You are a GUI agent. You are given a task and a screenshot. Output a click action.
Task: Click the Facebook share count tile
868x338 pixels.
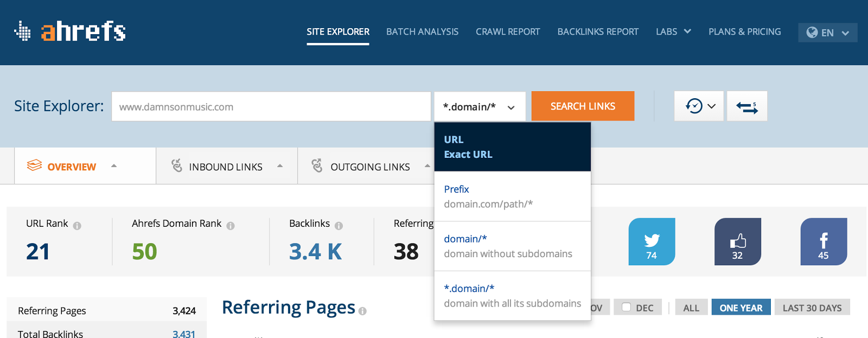[x=823, y=242]
